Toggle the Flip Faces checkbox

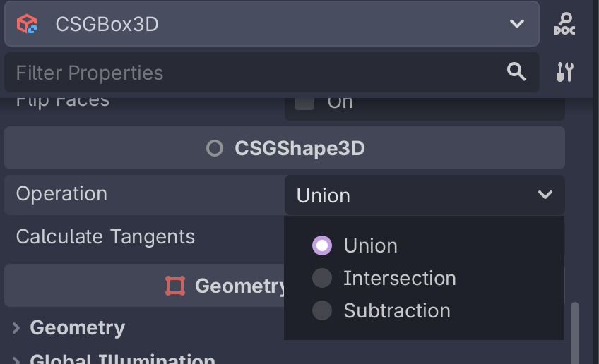[304, 102]
